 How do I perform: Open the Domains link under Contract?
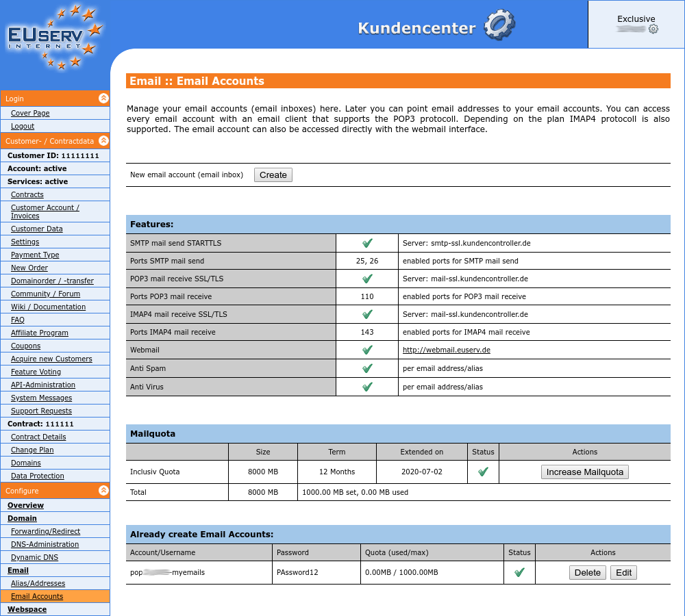tap(26, 463)
